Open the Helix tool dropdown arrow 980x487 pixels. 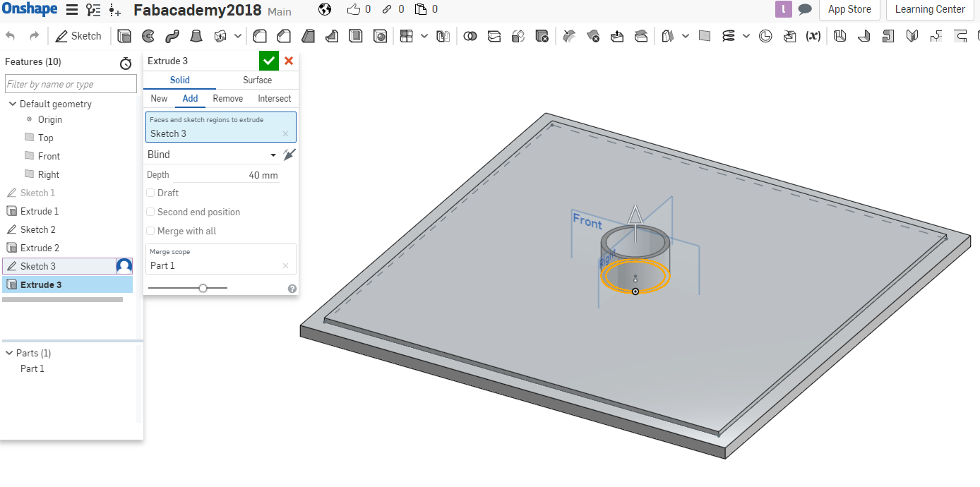coord(746,36)
